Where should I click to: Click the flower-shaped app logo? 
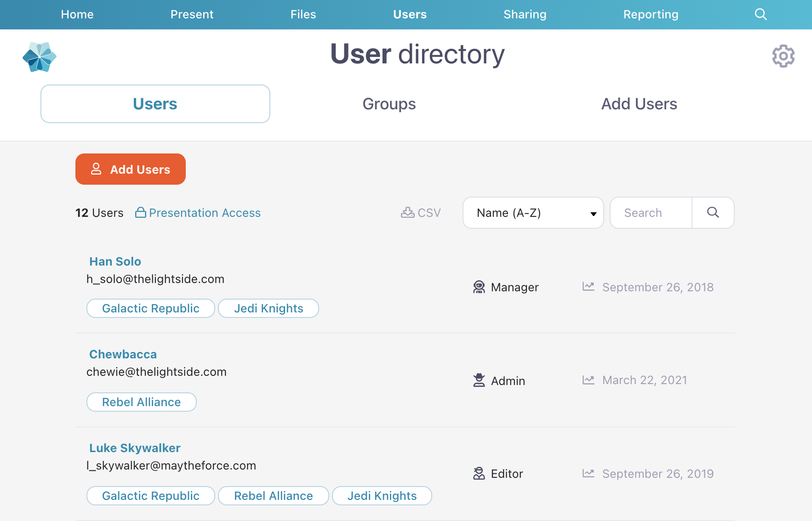click(x=40, y=57)
